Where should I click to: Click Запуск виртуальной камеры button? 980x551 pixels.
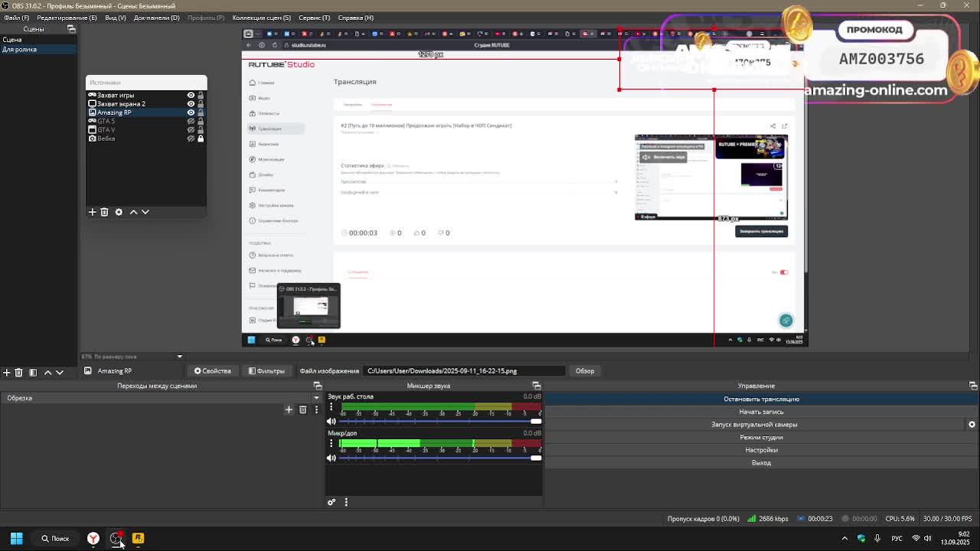(x=754, y=425)
